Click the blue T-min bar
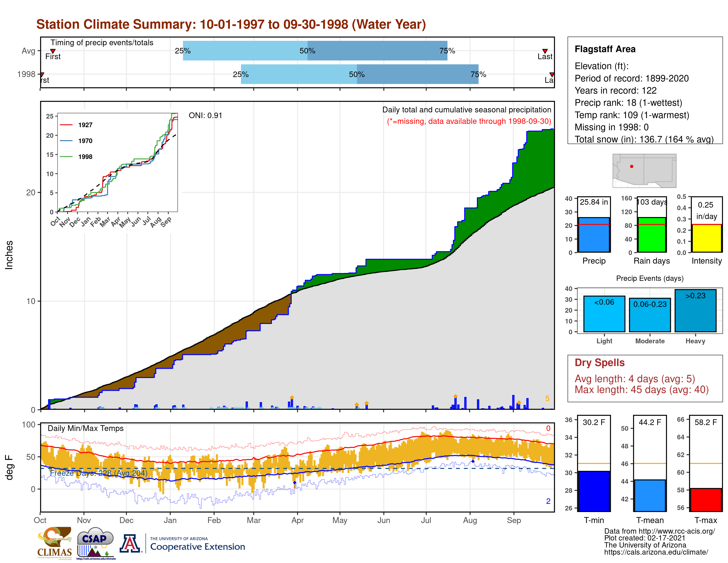Screen dimensions: 728x563 tap(594, 491)
